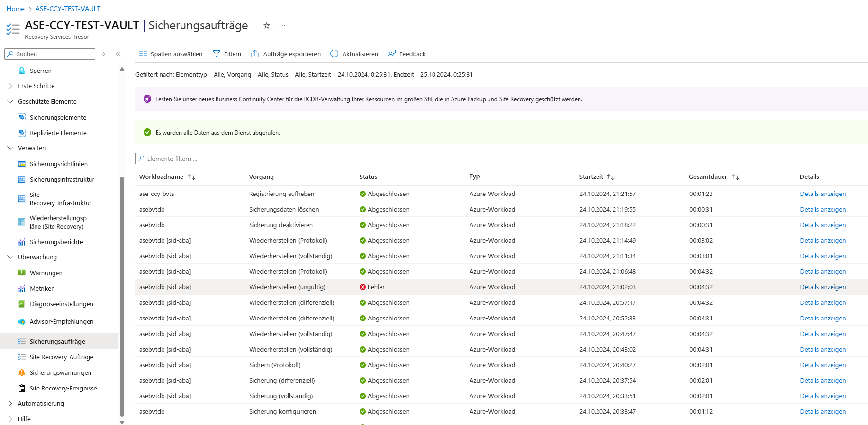
Task: Click the sidebar vertical scrollbar
Action: coord(122,292)
